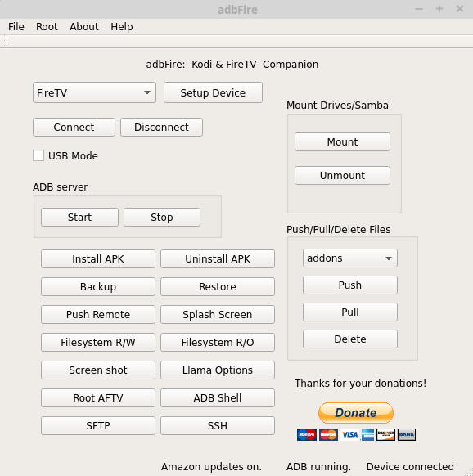Pull files from the device
The height and width of the screenshot is (476, 473).
click(x=350, y=312)
